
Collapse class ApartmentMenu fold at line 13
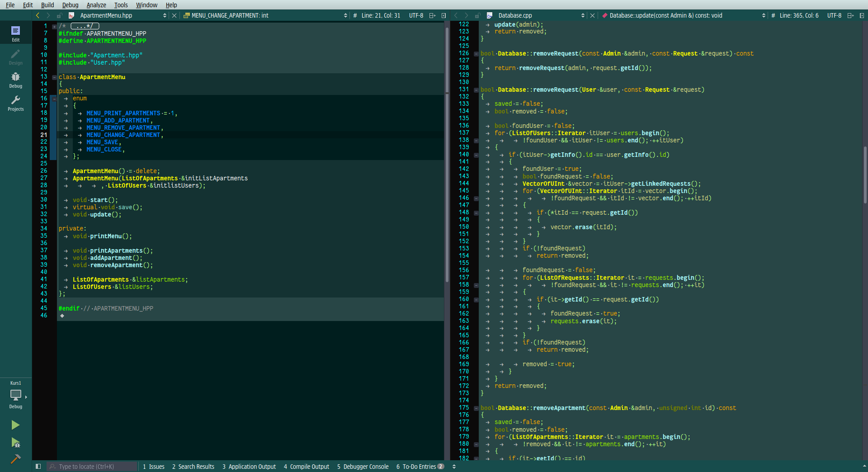[54, 77]
